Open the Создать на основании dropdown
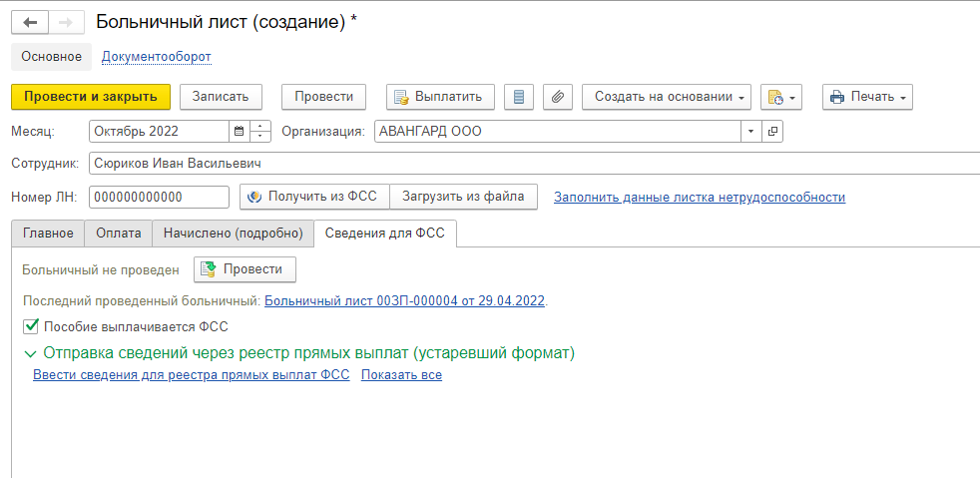This screenshot has height=478, width=980. coord(666,97)
